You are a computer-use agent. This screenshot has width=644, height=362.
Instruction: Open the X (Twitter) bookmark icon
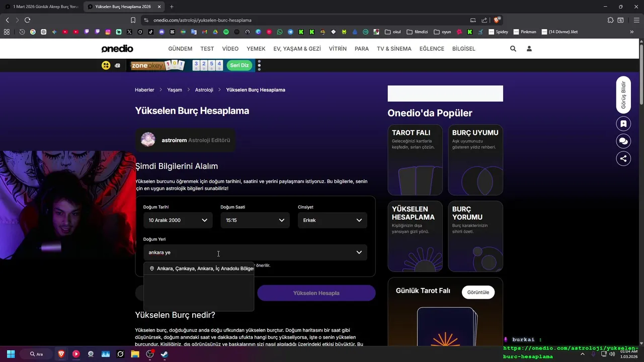pyautogui.click(x=129, y=32)
